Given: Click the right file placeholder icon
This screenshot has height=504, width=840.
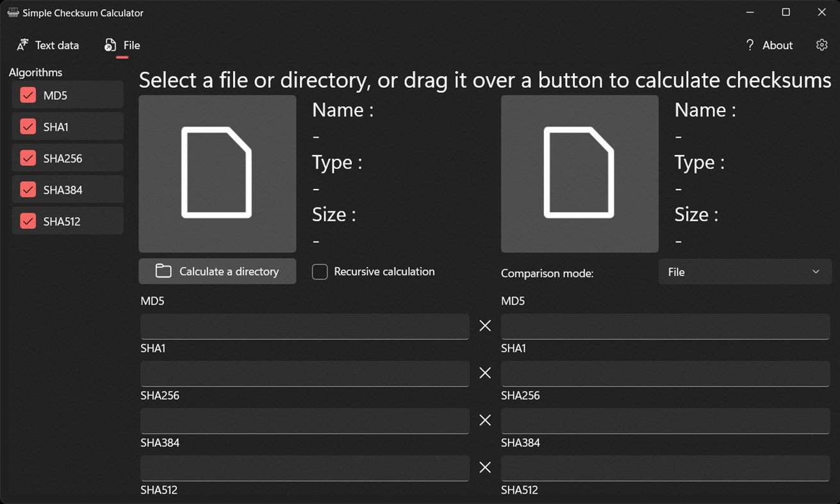Looking at the screenshot, I should 579,173.
